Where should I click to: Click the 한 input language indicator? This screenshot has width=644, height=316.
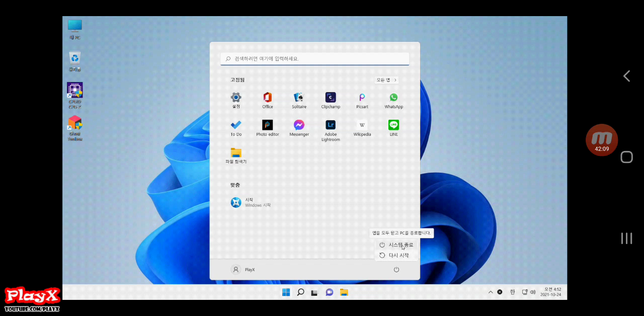coord(512,292)
